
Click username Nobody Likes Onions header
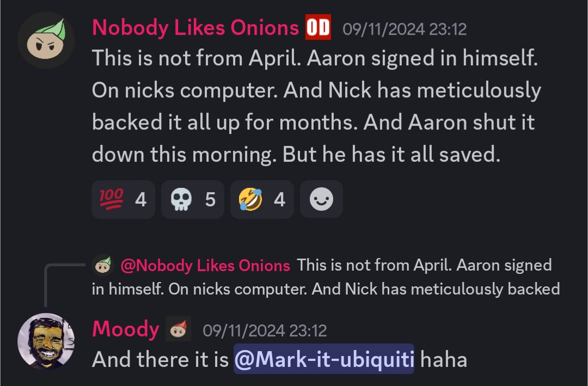pyautogui.click(x=195, y=28)
